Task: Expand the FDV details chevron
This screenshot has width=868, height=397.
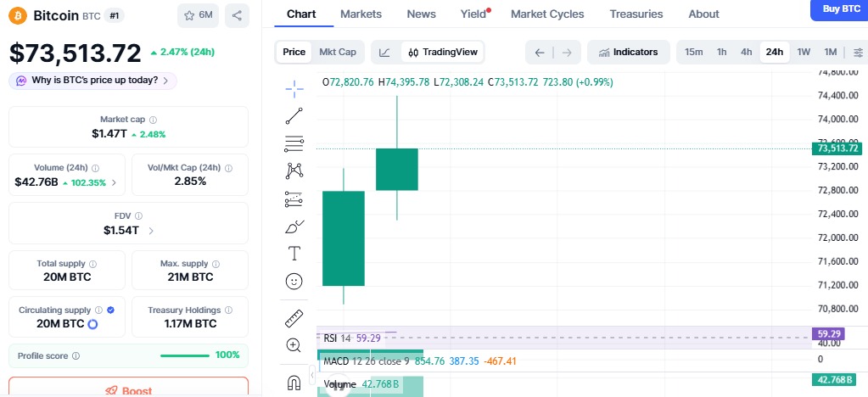Action: pos(151,231)
